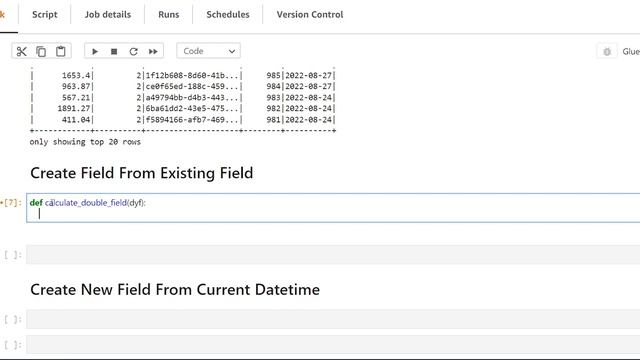The image size is (640, 360).
Task: Click the 1653.4 value in output table
Action: (76, 76)
